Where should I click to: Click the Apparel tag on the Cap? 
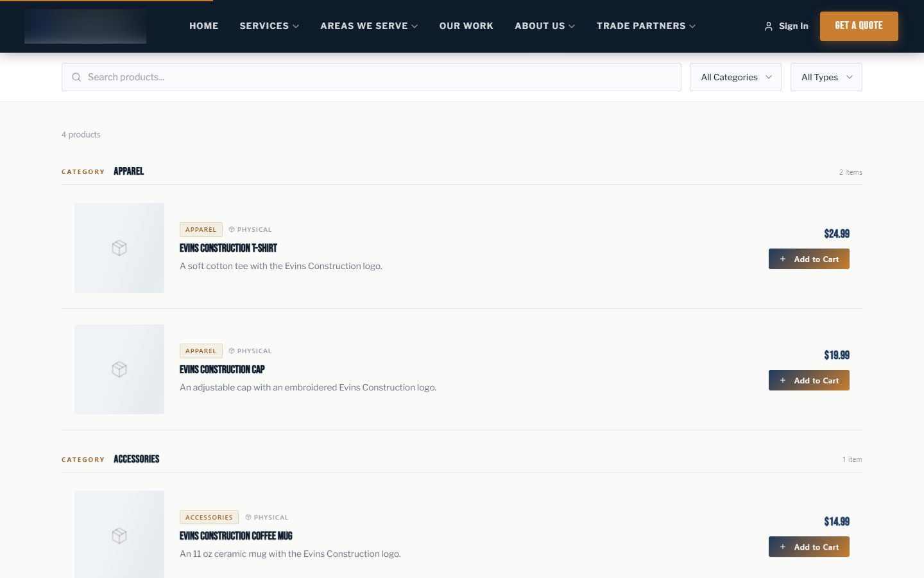point(201,351)
